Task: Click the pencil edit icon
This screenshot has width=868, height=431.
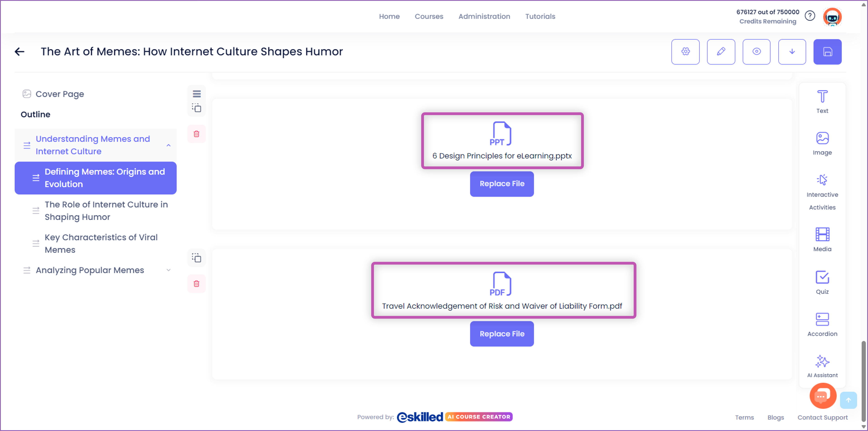Action: 721,52
